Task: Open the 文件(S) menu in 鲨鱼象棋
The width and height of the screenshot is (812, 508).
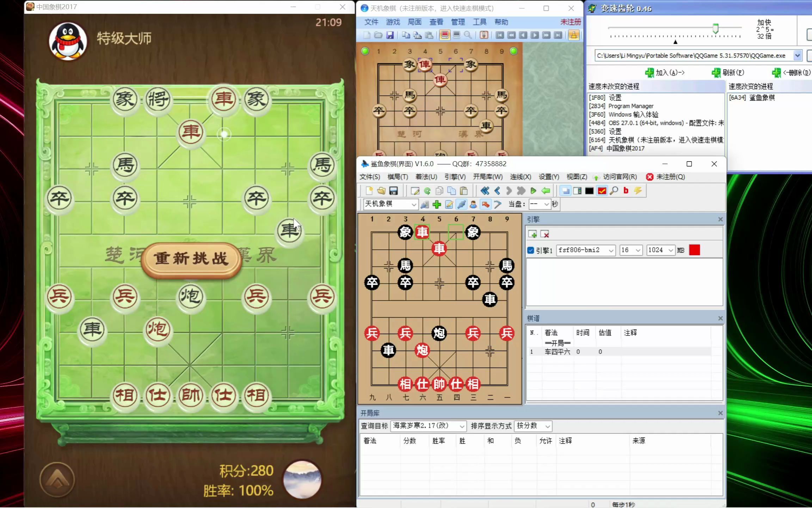Action: coord(370,177)
